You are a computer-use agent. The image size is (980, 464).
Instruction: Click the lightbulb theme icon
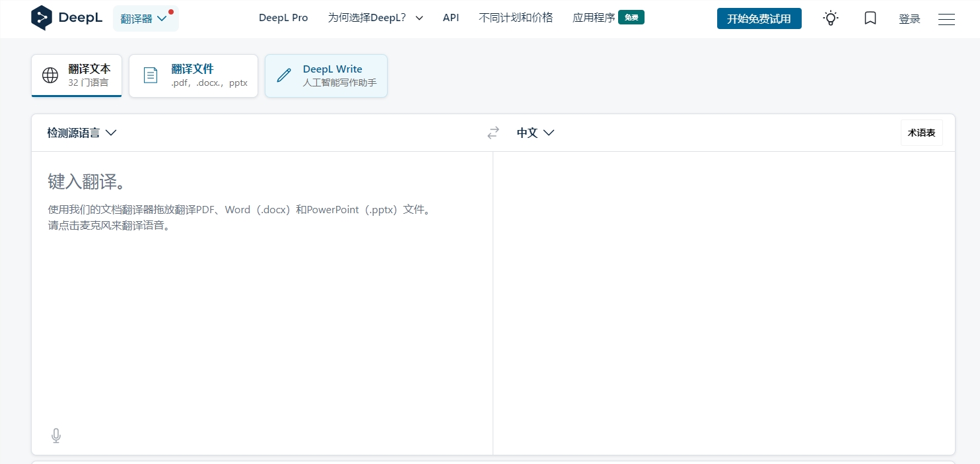point(831,18)
